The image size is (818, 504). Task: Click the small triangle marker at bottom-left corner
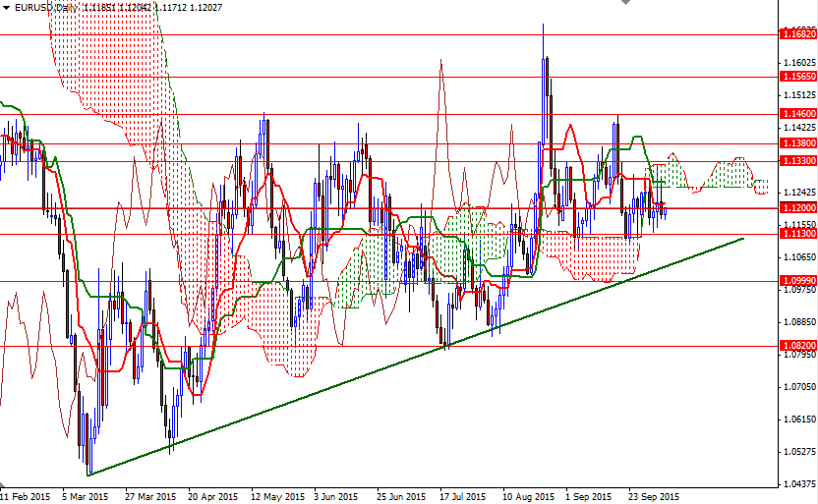coord(4,486)
